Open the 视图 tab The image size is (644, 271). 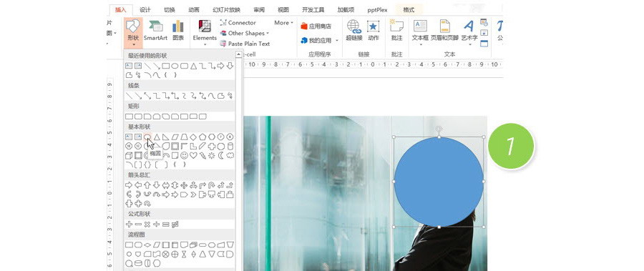pos(283,10)
